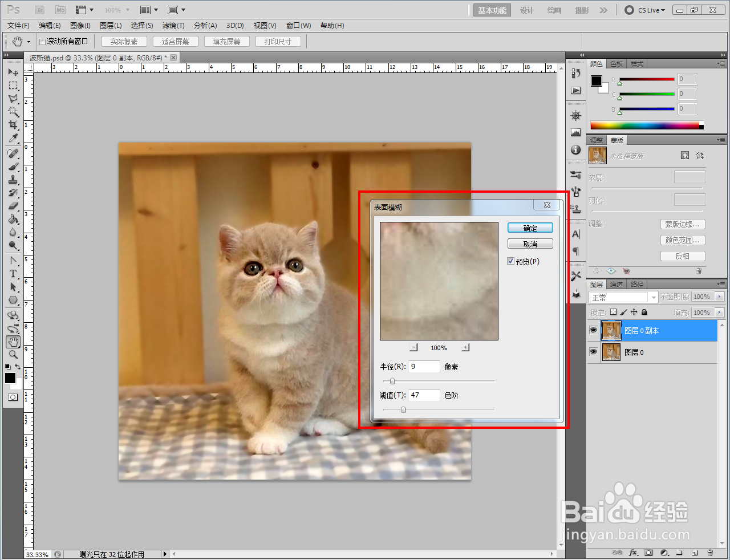Click the 半径(R) input field

(x=424, y=367)
